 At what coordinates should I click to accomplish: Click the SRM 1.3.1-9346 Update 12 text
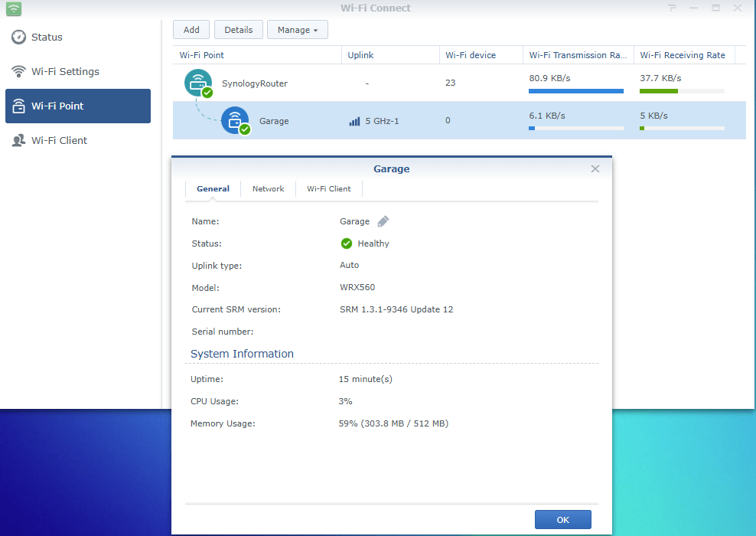point(396,309)
